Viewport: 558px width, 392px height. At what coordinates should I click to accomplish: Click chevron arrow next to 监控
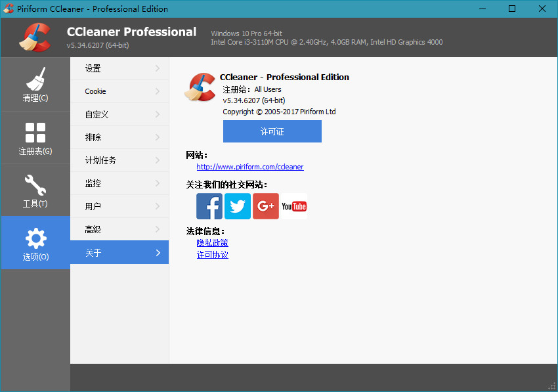[x=158, y=183]
